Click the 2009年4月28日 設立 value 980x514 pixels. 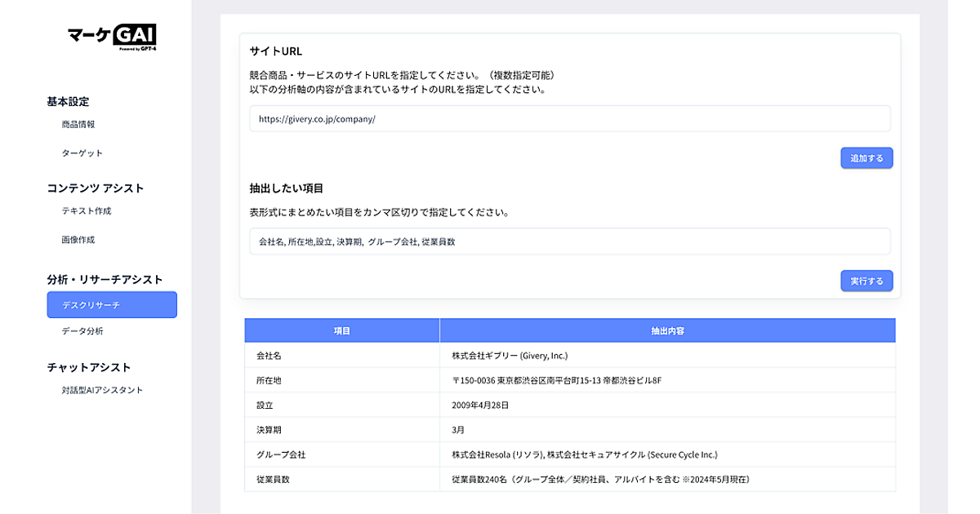(480, 405)
